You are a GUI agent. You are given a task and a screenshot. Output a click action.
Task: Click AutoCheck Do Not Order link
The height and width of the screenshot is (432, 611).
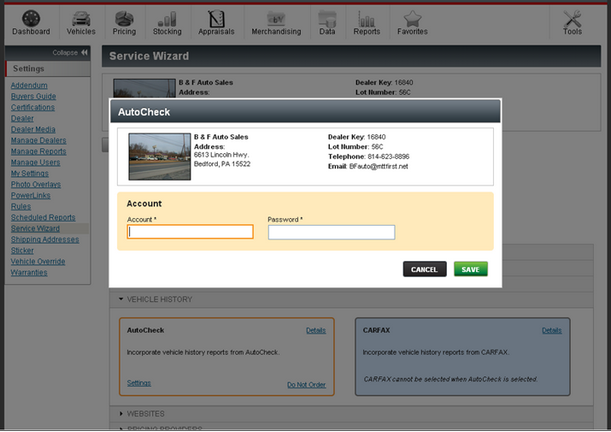(306, 384)
